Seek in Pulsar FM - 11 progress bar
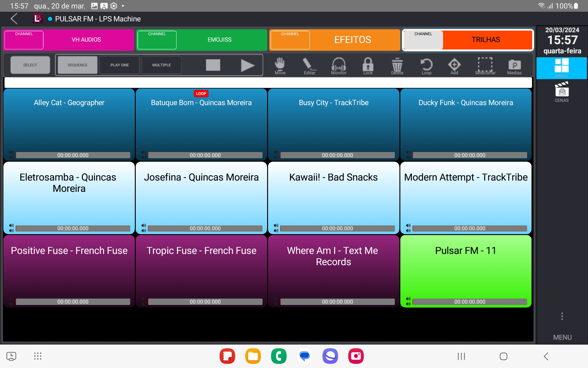Screen dimensions: 588x368 470,302
